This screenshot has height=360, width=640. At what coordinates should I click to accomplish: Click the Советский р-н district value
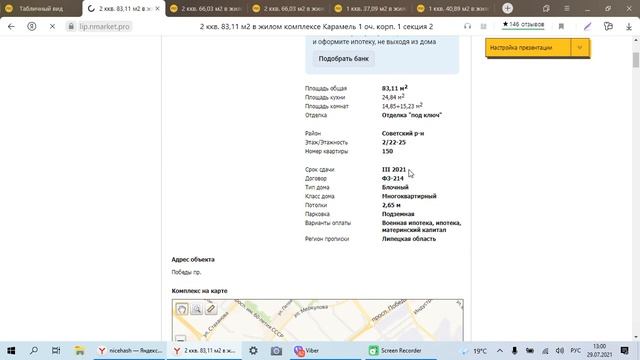pyautogui.click(x=403, y=133)
